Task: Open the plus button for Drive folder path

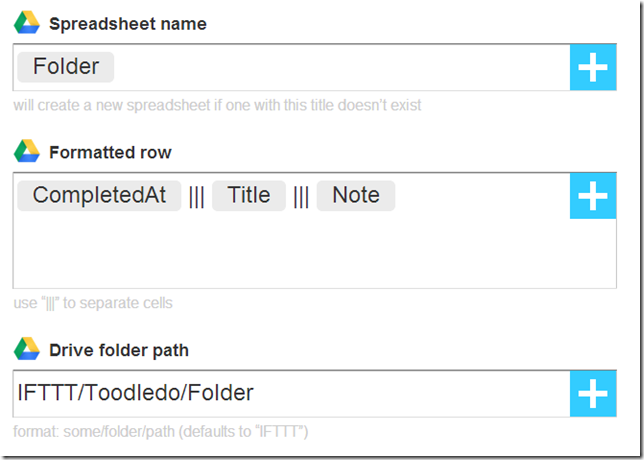Action: [x=593, y=394]
